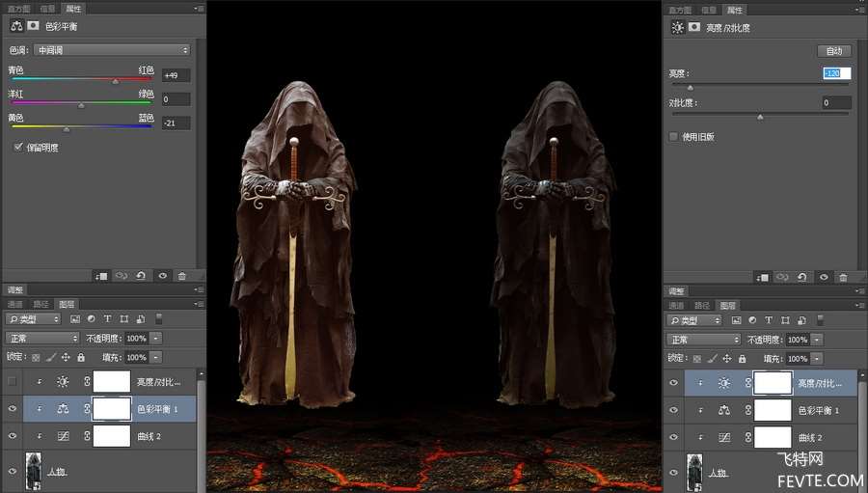Click view previous state icon in Brightness/Contrast properties
The image size is (868, 493).
click(782, 277)
